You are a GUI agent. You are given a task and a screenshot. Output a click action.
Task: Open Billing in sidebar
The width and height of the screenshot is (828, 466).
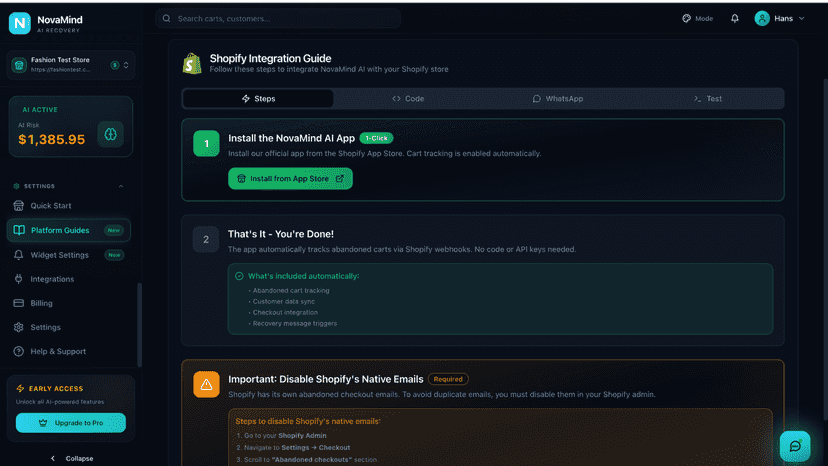(x=69, y=303)
